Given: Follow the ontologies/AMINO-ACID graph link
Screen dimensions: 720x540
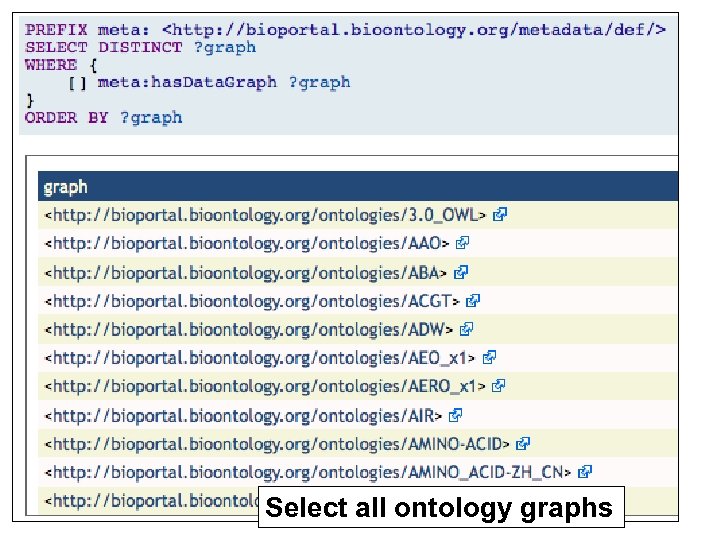Looking at the screenshot, I should pos(280,443).
